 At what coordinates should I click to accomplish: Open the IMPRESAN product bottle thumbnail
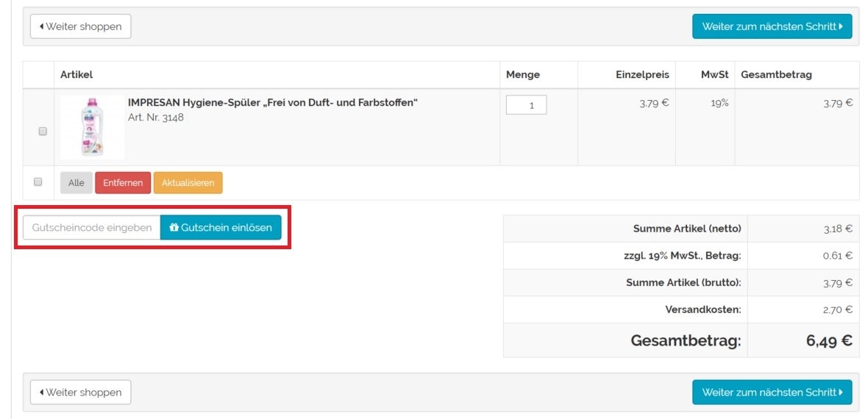click(92, 127)
